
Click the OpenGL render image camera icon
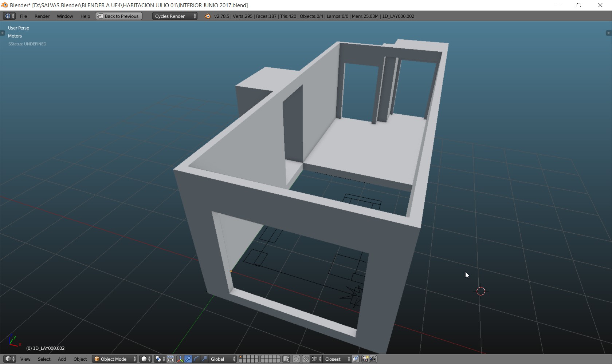[x=365, y=359]
